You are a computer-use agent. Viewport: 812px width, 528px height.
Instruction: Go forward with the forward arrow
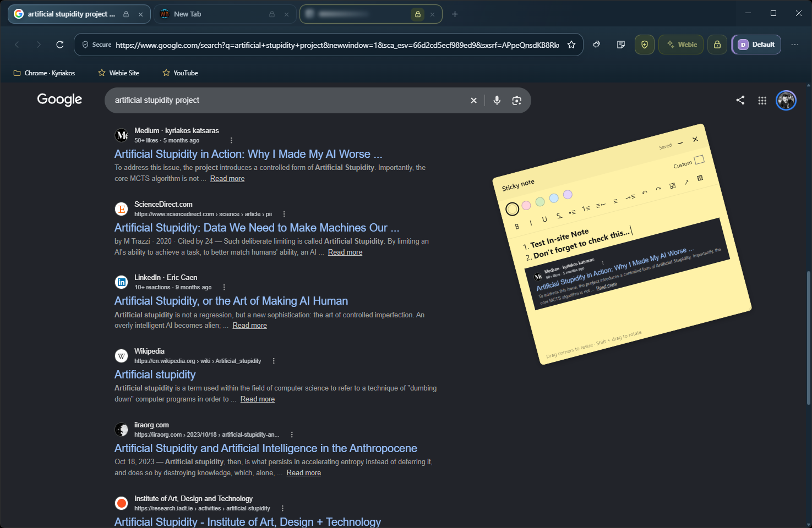39,45
